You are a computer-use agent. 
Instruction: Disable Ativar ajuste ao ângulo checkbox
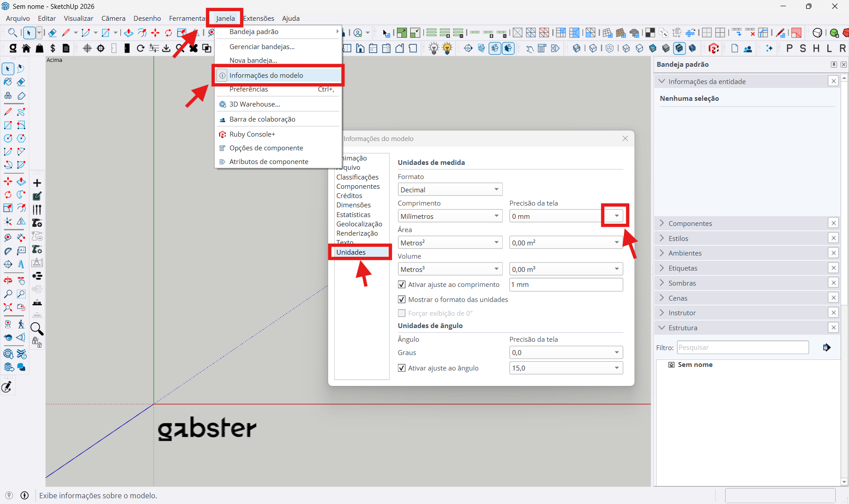pyautogui.click(x=402, y=368)
